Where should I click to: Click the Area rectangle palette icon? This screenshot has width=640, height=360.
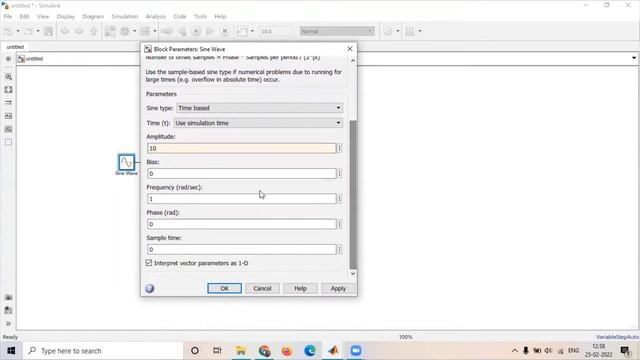[9, 142]
